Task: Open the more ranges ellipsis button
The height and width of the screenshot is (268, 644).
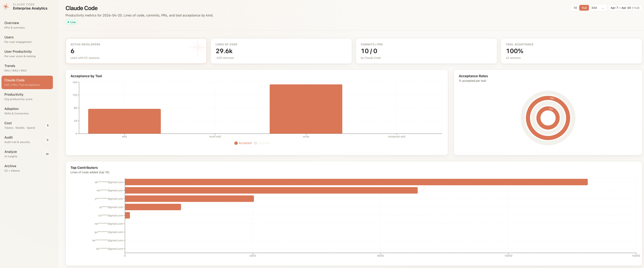Action: [x=603, y=8]
